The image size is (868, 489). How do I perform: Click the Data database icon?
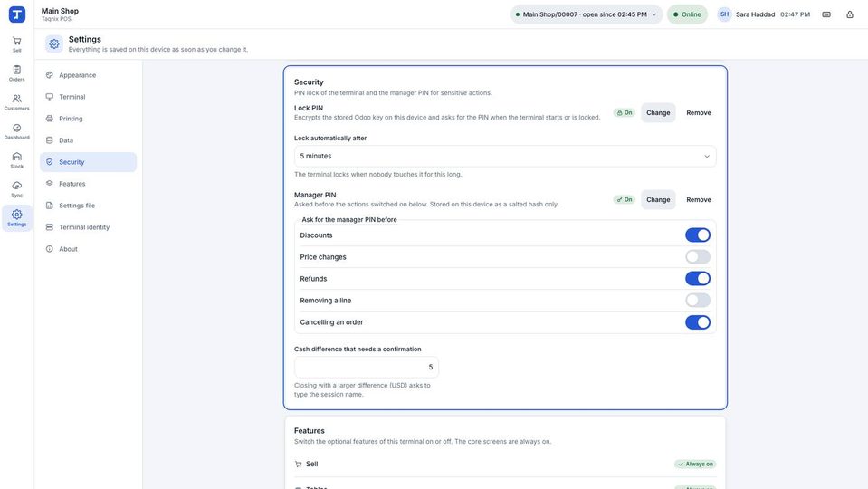point(49,140)
